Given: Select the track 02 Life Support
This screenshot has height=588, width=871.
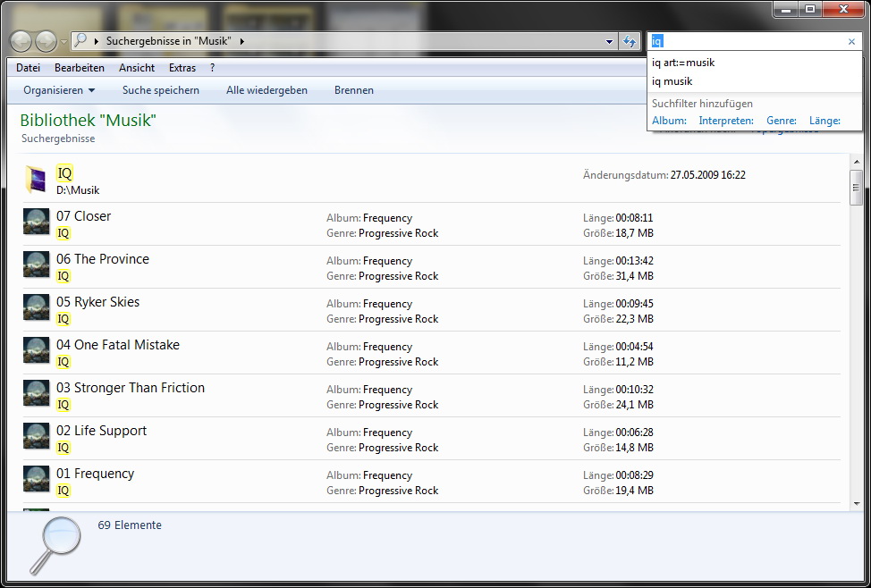Looking at the screenshot, I should coord(102,431).
